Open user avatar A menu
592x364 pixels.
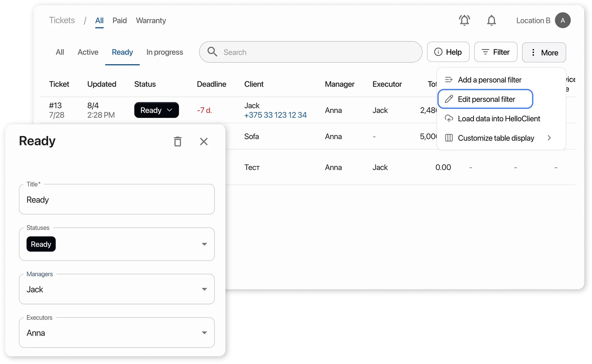(x=562, y=21)
